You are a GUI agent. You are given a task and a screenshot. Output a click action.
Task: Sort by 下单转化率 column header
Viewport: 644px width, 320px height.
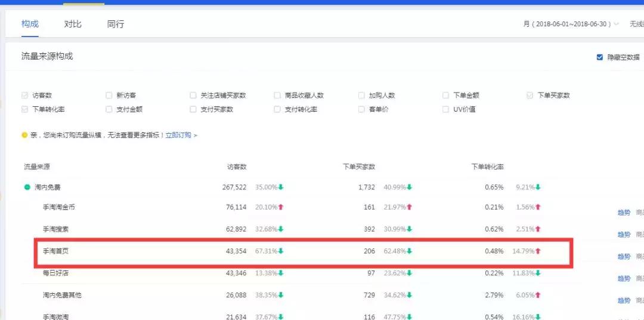pos(488,167)
